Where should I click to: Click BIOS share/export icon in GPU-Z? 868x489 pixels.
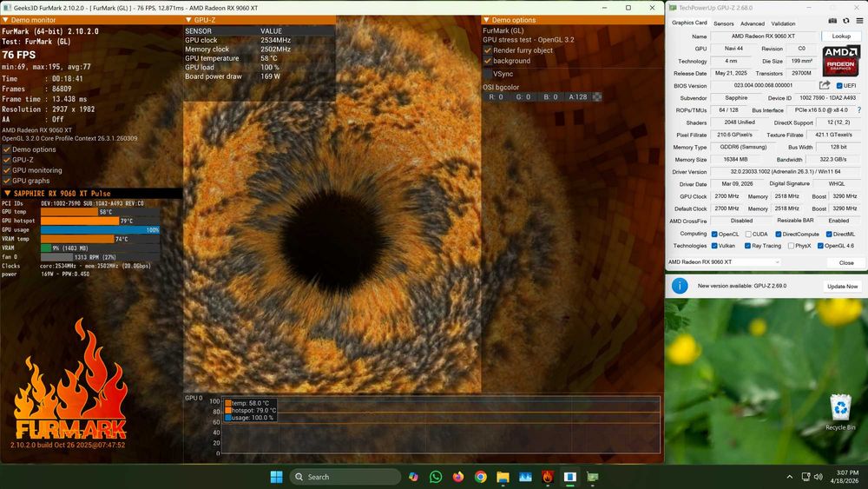click(825, 85)
